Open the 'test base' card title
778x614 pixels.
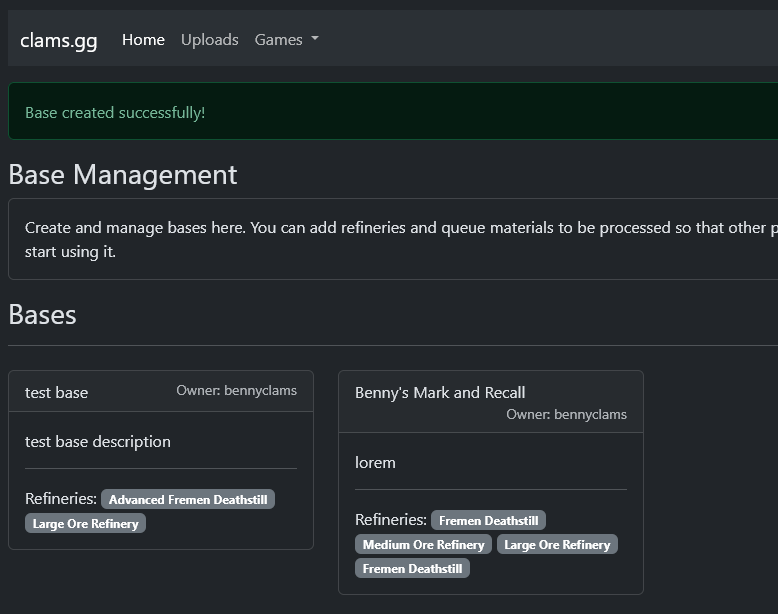point(56,392)
